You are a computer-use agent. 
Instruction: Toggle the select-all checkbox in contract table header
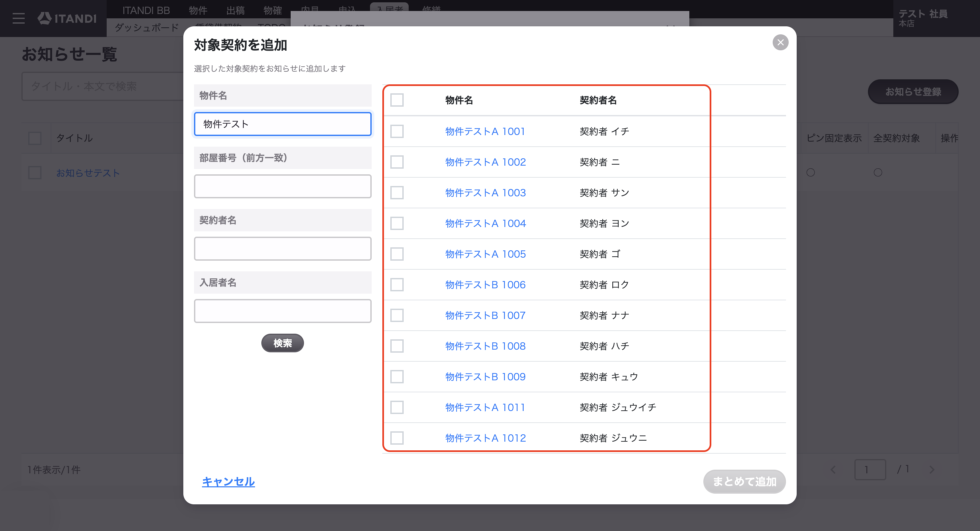pyautogui.click(x=397, y=100)
